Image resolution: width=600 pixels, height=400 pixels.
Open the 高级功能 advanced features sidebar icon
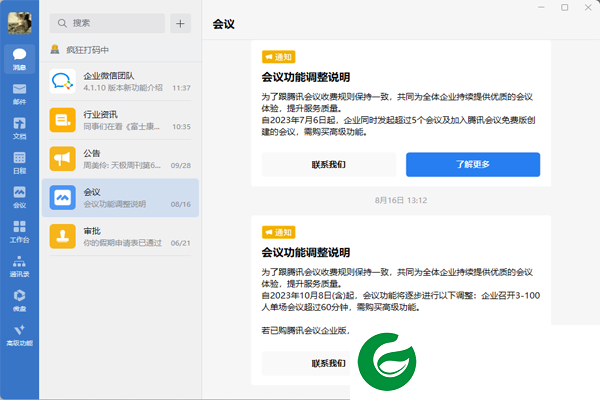click(20, 335)
